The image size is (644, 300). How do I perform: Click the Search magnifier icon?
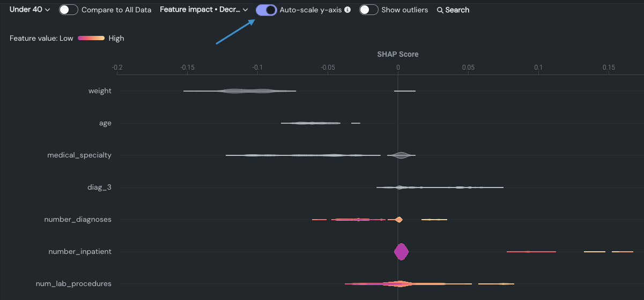pyautogui.click(x=440, y=10)
